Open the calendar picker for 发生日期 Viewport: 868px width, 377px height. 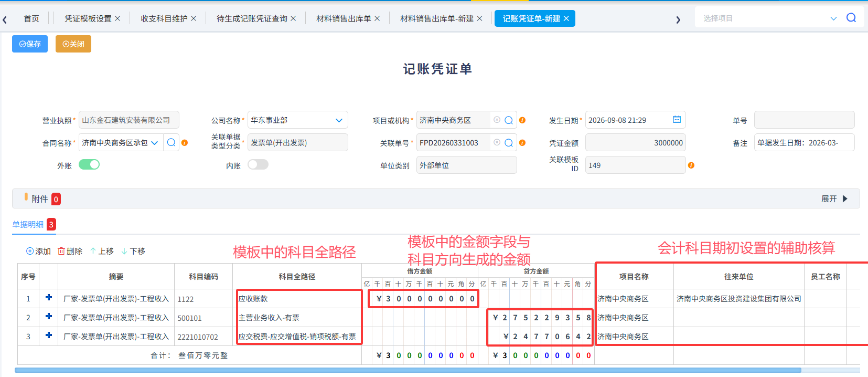(677, 120)
